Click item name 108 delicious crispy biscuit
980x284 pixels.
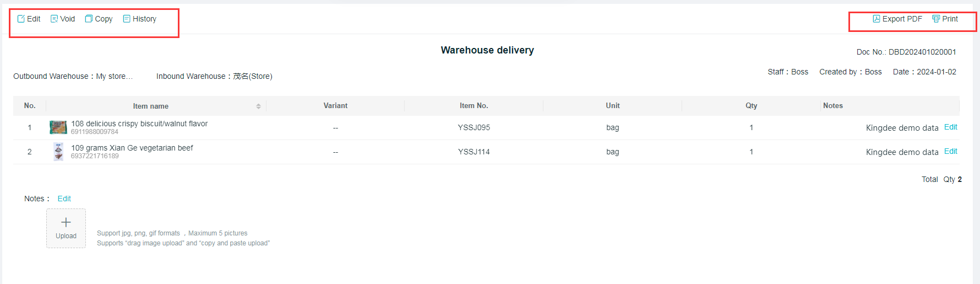(139, 124)
